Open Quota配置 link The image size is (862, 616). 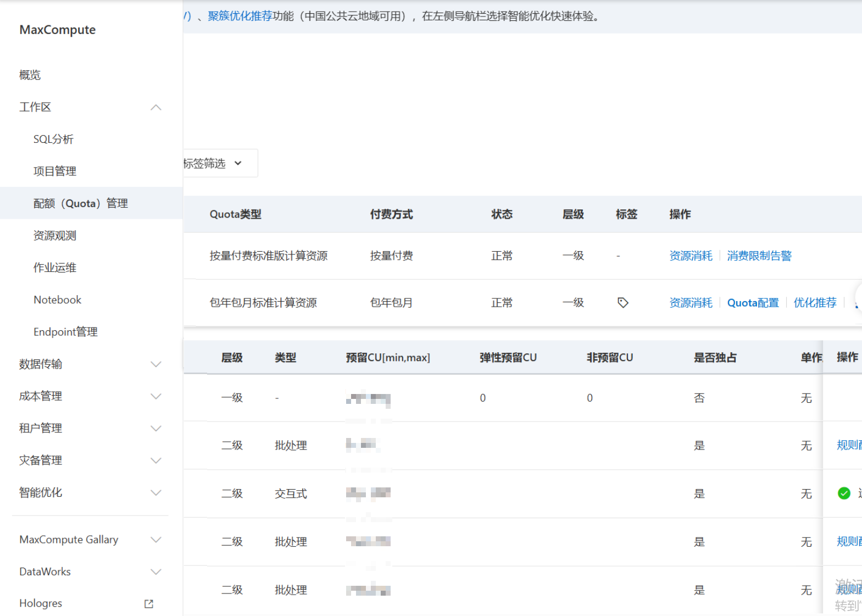coord(753,303)
